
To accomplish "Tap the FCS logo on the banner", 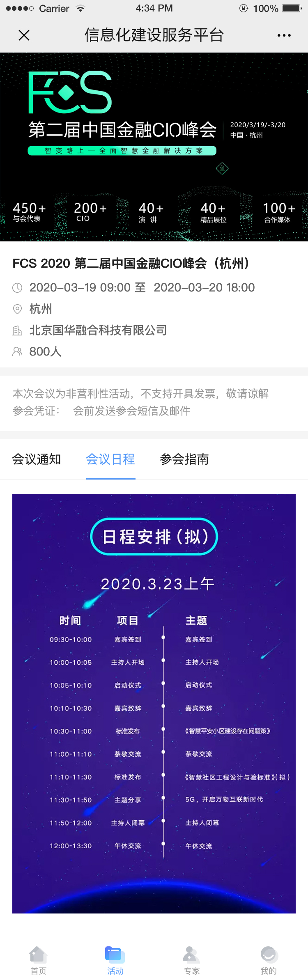I will (x=70, y=92).
